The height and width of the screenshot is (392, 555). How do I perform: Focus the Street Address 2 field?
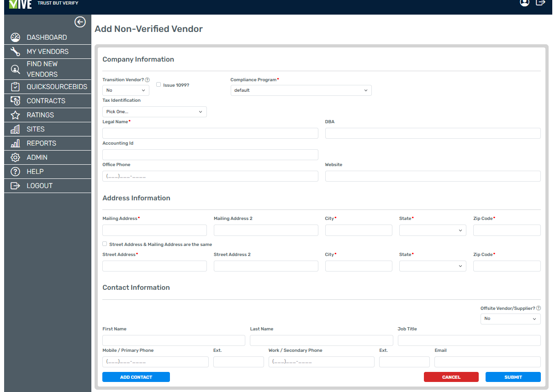tap(266, 266)
